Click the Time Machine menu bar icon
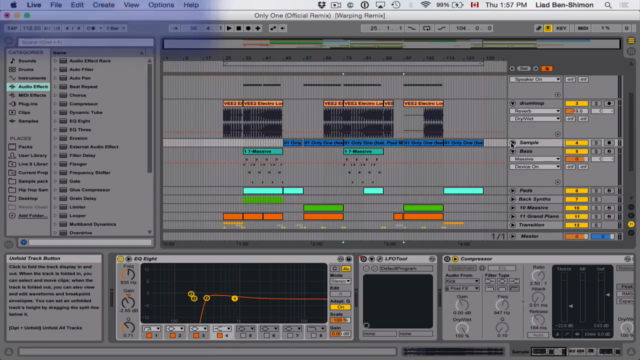This screenshot has width=640, height=360. tap(396, 5)
